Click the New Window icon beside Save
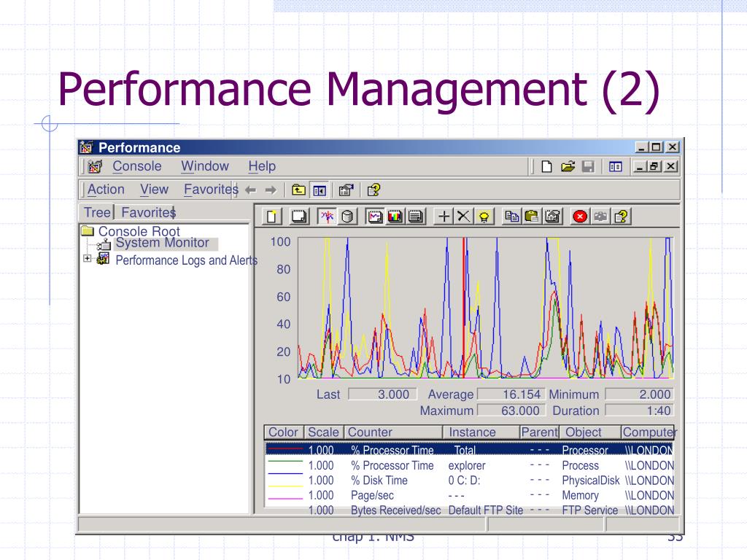 pyautogui.click(x=616, y=167)
